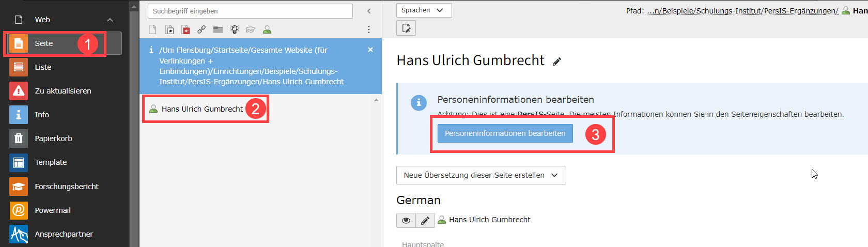Open the Sprachen dropdown
The height and width of the screenshot is (247, 868).
click(x=423, y=10)
